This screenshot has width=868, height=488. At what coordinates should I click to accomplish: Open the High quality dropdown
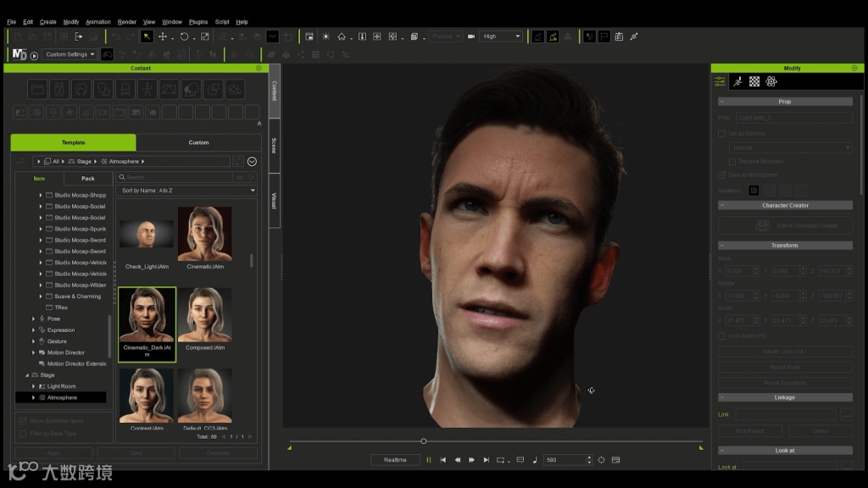(x=501, y=36)
